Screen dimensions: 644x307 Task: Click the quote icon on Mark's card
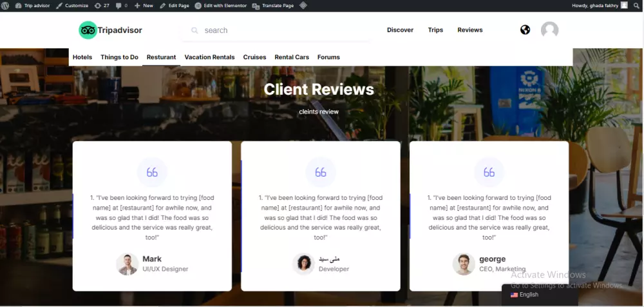[x=152, y=172]
